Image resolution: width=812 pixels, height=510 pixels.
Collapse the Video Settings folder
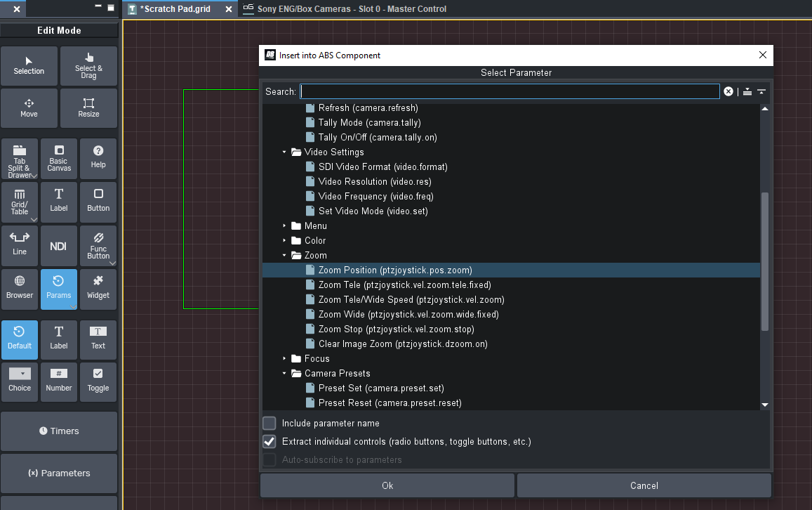pos(285,152)
